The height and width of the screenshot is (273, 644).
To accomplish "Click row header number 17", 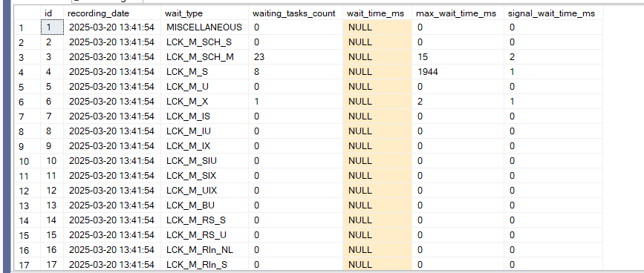I will pos(27,265).
